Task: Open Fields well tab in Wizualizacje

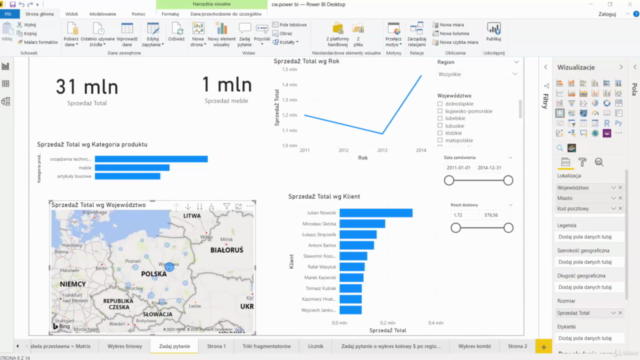Action: pos(565,162)
